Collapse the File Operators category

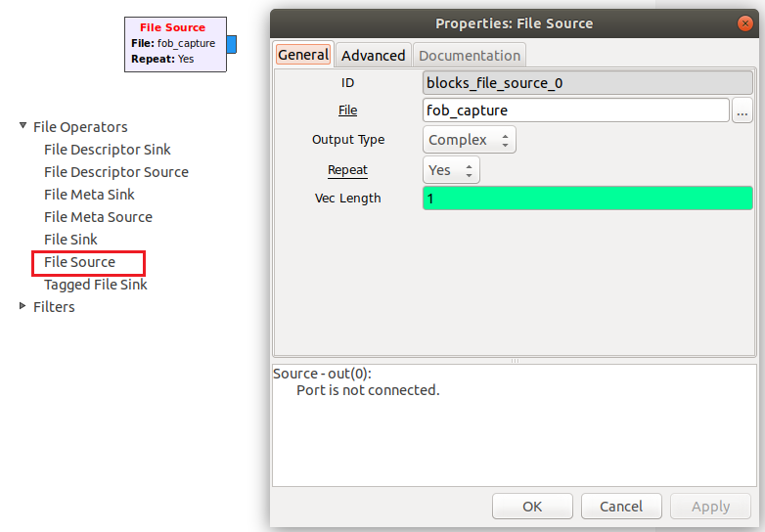point(22,126)
